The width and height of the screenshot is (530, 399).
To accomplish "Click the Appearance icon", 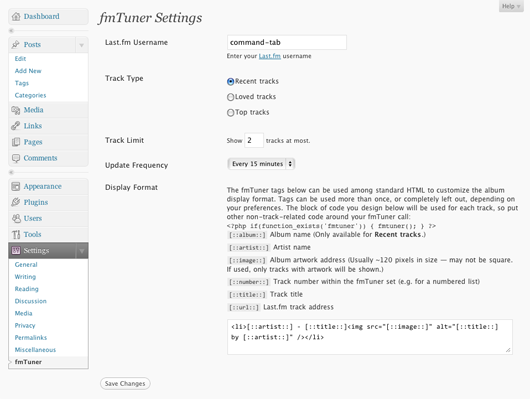I will 16,186.
